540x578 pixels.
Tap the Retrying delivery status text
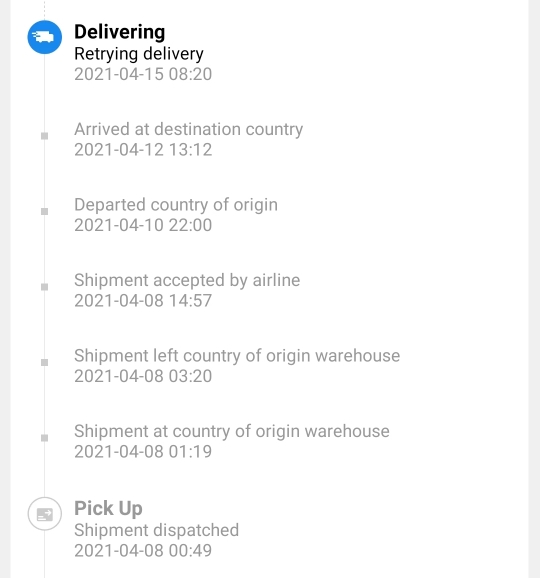pyautogui.click(x=139, y=54)
